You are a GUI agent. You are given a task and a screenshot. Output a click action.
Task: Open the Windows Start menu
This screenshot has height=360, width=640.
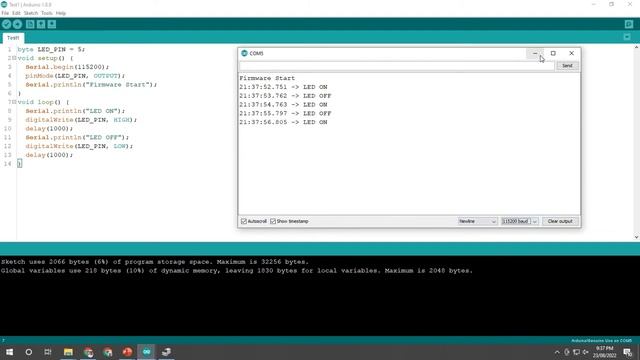[x=9, y=352]
